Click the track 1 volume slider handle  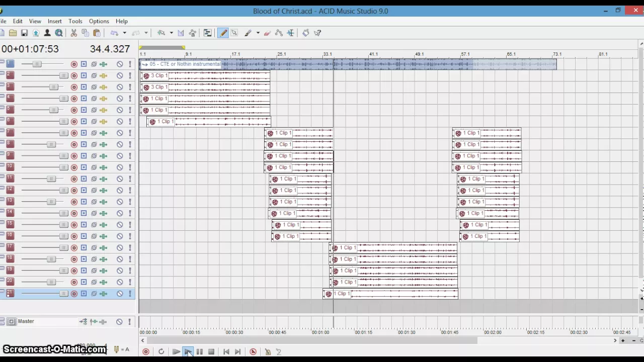pyautogui.click(x=37, y=64)
